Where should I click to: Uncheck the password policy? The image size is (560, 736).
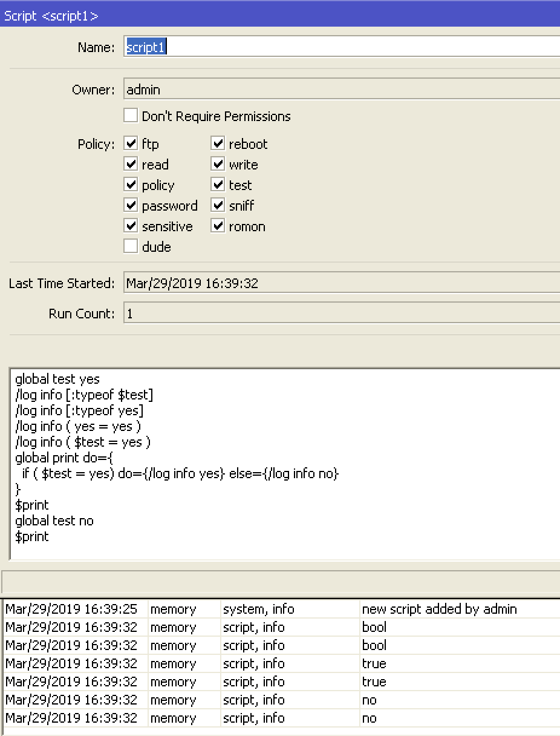131,205
